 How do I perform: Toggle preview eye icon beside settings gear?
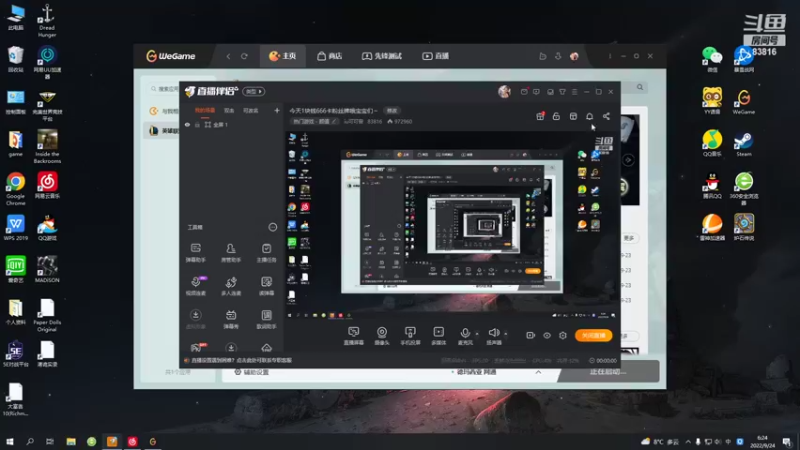tap(546, 335)
